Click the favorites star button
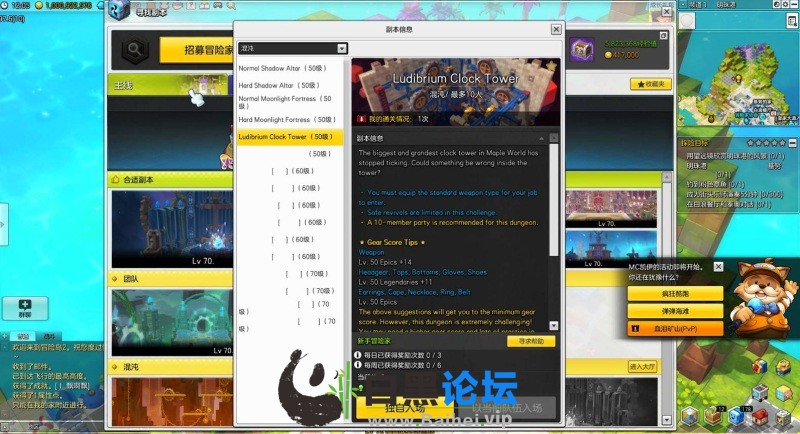 tap(651, 84)
